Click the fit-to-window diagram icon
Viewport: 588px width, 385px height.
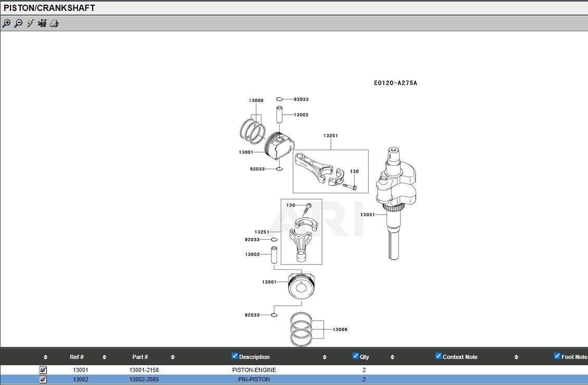[x=42, y=23]
